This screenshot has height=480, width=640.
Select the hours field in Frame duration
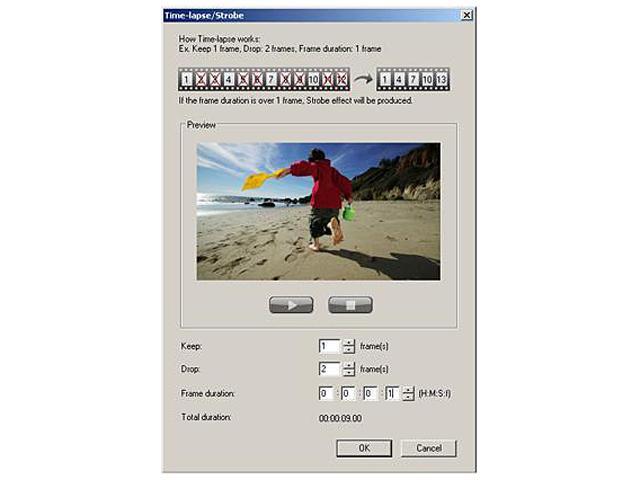click(327, 394)
